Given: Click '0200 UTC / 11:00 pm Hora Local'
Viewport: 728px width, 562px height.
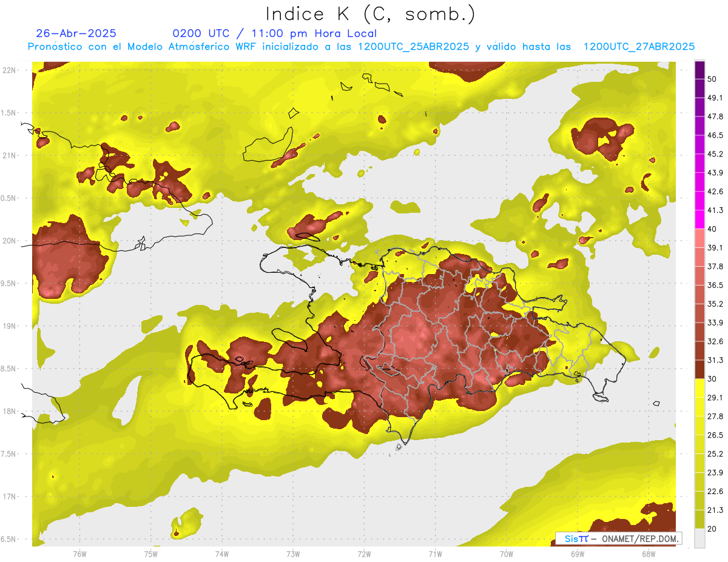Looking at the screenshot, I should (275, 33).
